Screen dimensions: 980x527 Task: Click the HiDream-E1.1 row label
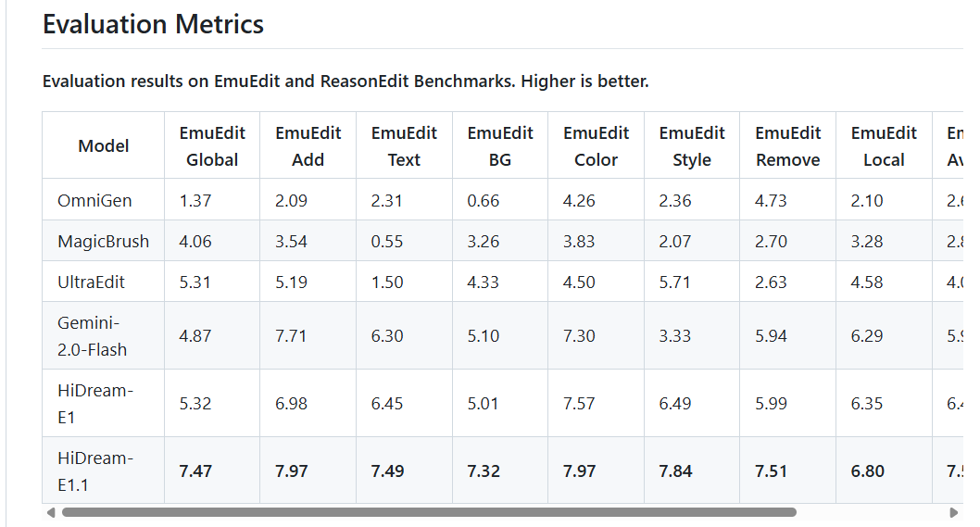point(95,471)
